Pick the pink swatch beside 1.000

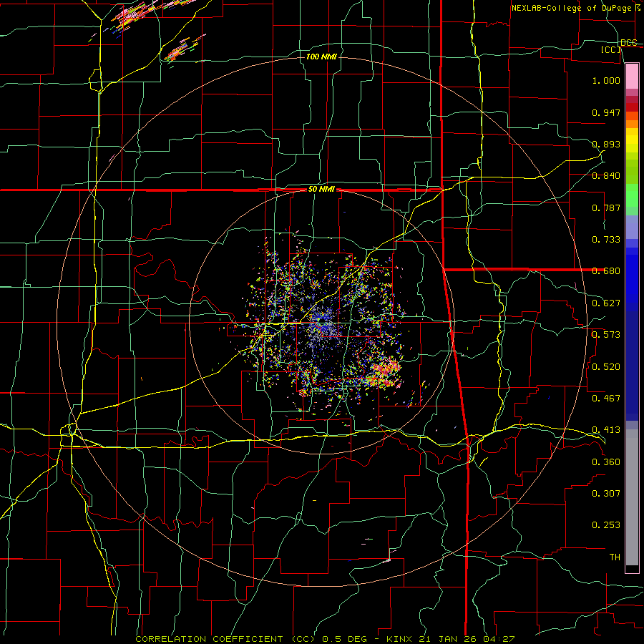(632, 77)
